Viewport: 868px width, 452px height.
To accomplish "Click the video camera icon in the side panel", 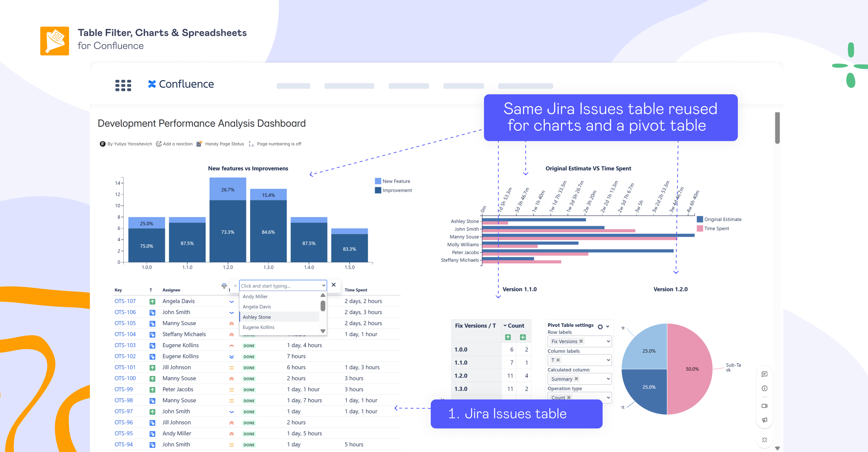I will 764,406.
